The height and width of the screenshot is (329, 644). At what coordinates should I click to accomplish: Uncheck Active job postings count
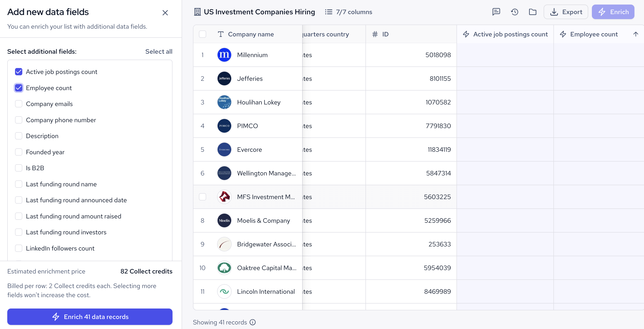point(19,72)
